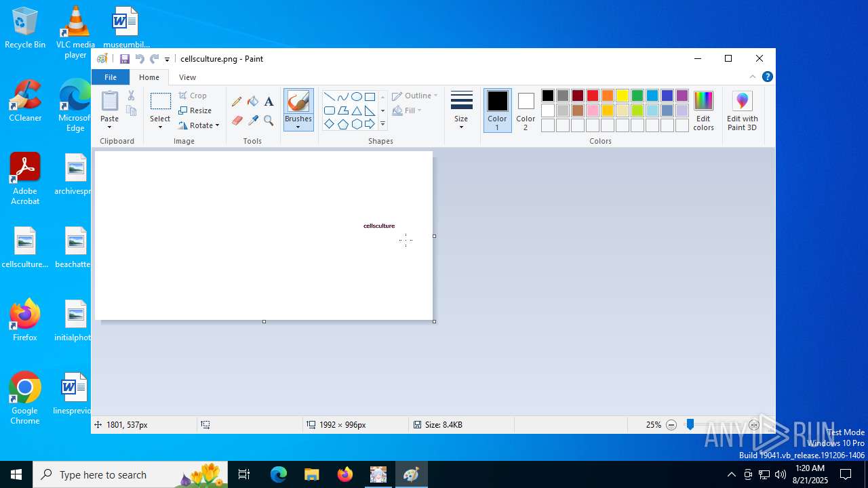Click the zoom slider thumb

coord(690,425)
